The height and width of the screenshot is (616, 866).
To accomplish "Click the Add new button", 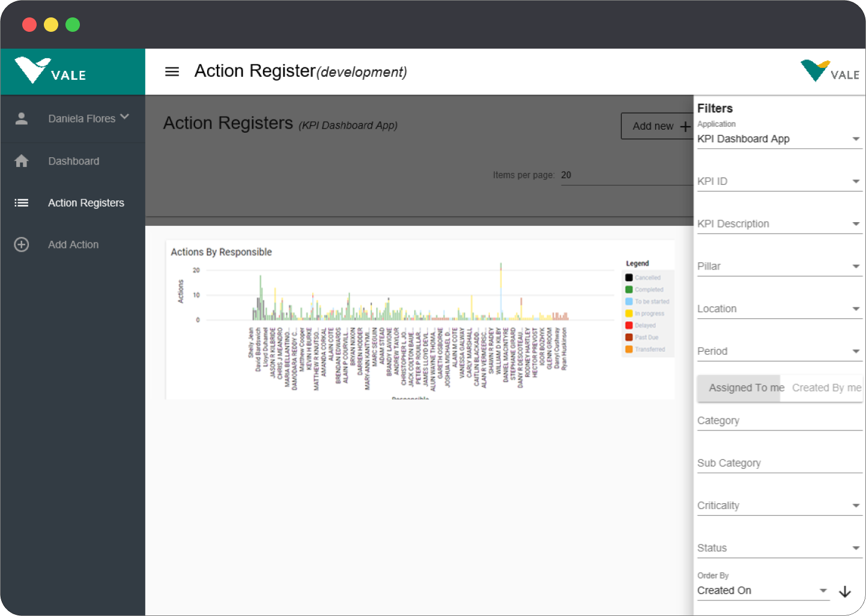I will 657,126.
